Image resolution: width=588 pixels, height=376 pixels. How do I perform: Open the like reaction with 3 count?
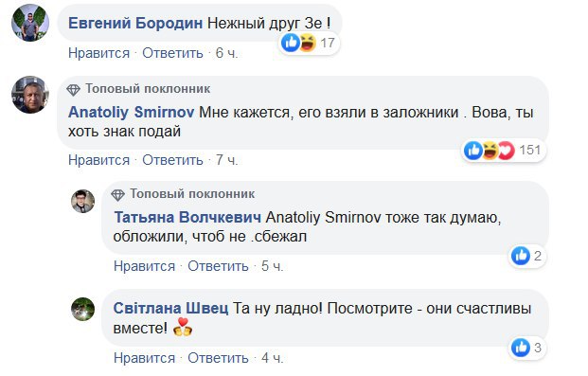(x=527, y=348)
